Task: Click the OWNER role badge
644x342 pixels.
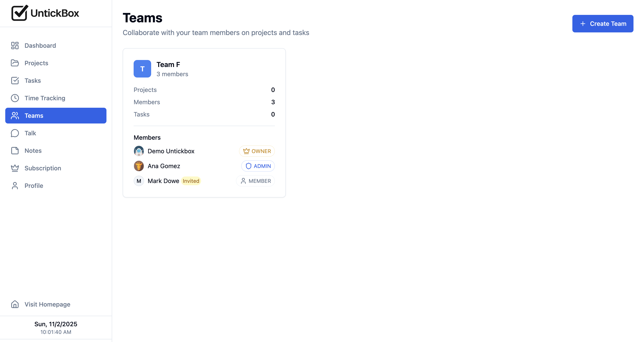Action: [257, 151]
